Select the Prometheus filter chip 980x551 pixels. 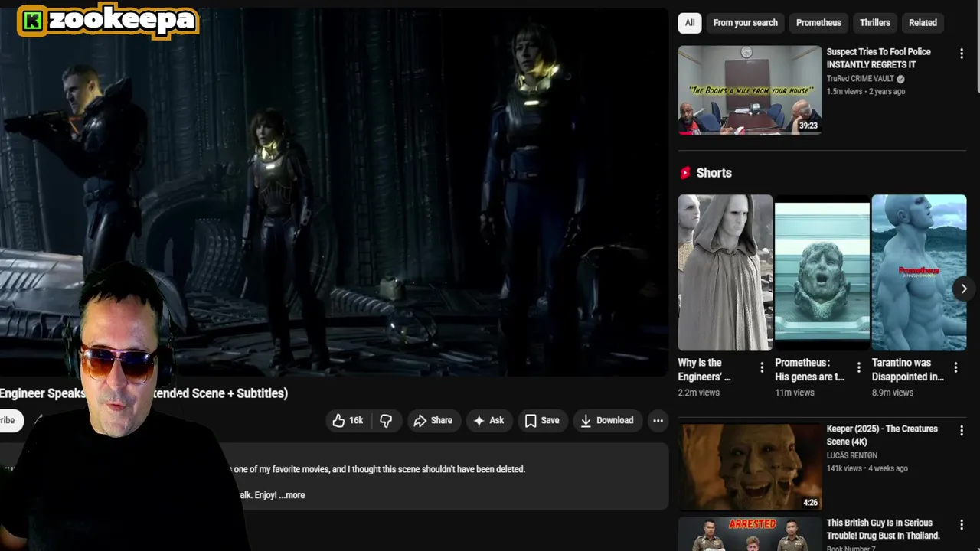point(818,23)
